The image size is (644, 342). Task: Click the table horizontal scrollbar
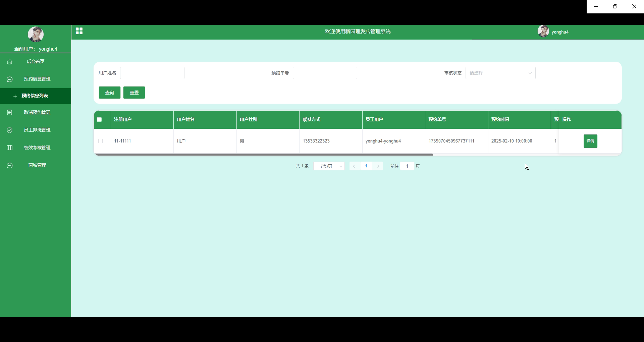(264, 155)
